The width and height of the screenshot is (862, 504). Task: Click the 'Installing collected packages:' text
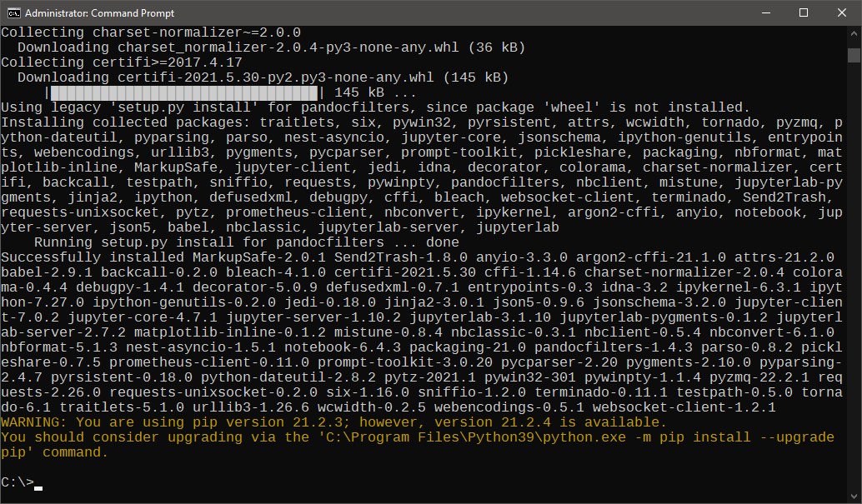(126, 122)
